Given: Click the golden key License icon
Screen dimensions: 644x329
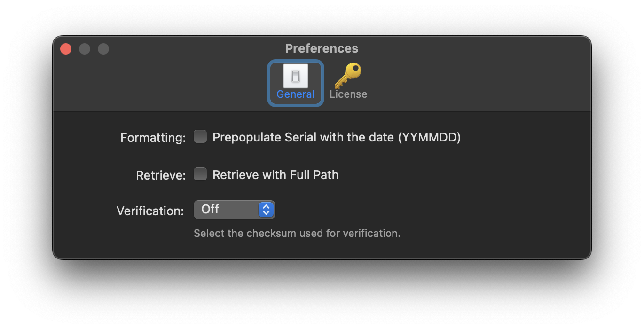Looking at the screenshot, I should (348, 75).
